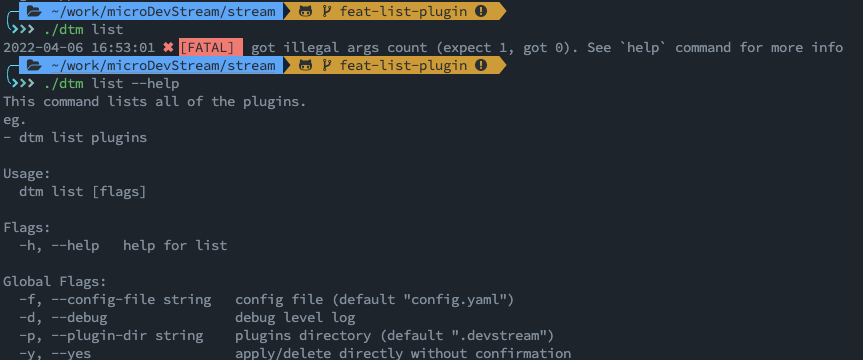863x360 pixels.
Task: Click the '--debug' flag entry
Action: (79, 318)
